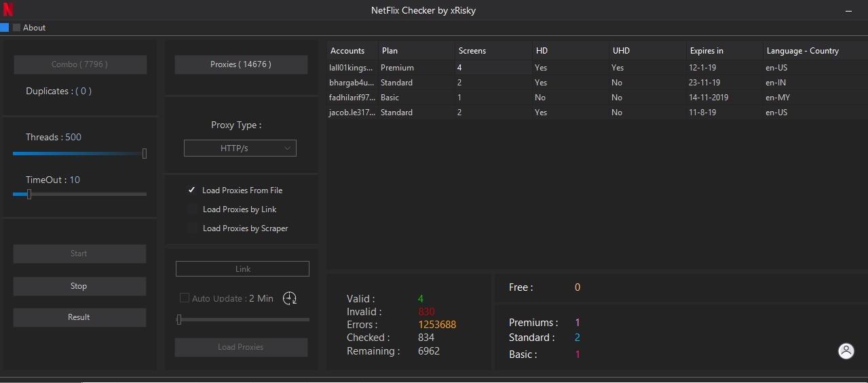Expand the Proxy Type HTTP/s dropdown
This screenshot has width=868, height=383.
240,148
